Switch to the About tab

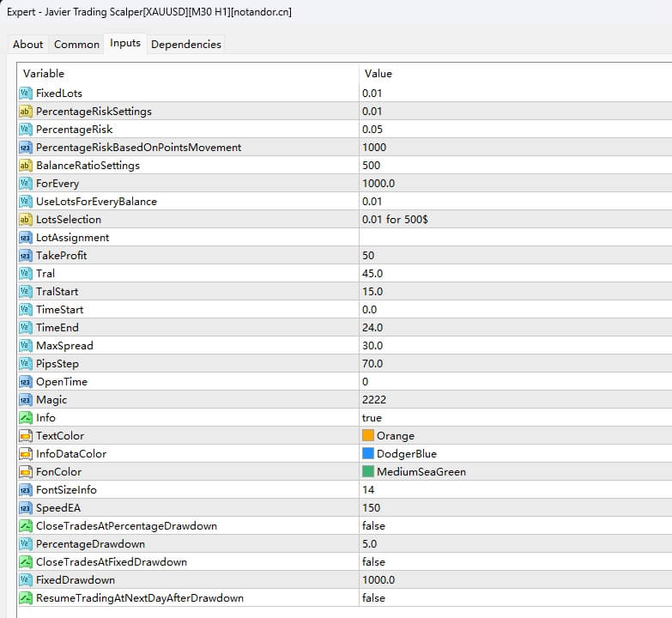point(27,44)
